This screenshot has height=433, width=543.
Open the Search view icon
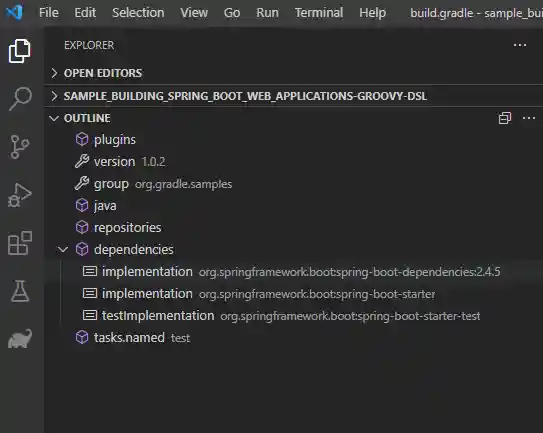click(20, 99)
